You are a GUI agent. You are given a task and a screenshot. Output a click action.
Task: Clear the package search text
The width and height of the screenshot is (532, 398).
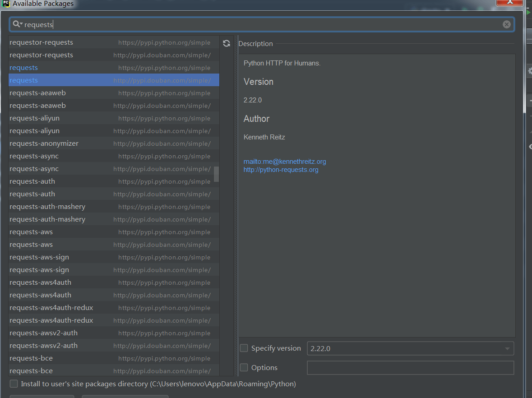(507, 24)
